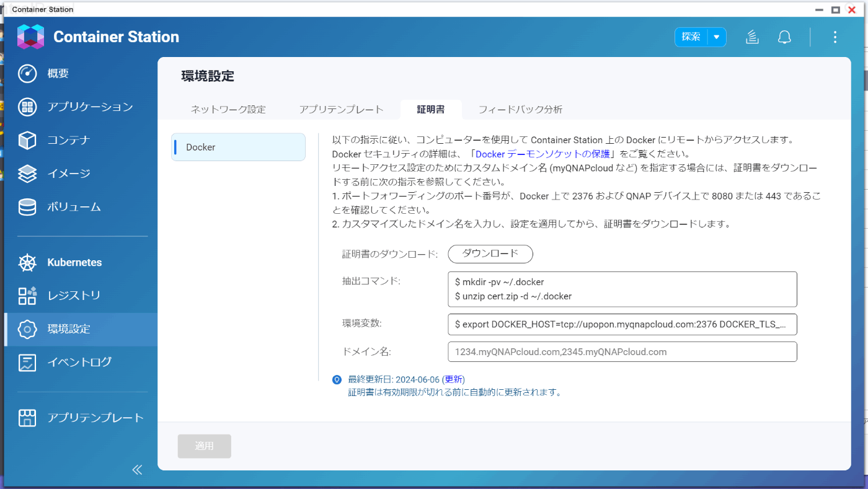
Task: Open the three-dot more options menu
Action: pyautogui.click(x=835, y=37)
